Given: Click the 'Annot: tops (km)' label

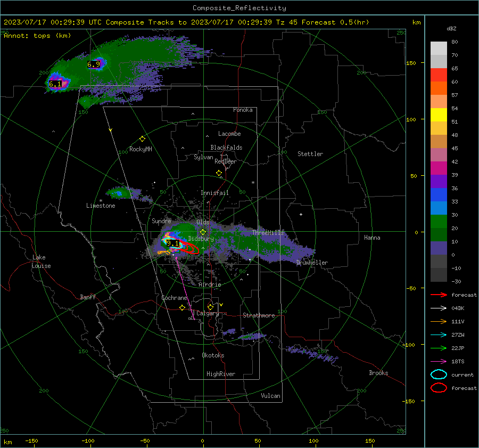Looking at the screenshot, I should (x=37, y=36).
